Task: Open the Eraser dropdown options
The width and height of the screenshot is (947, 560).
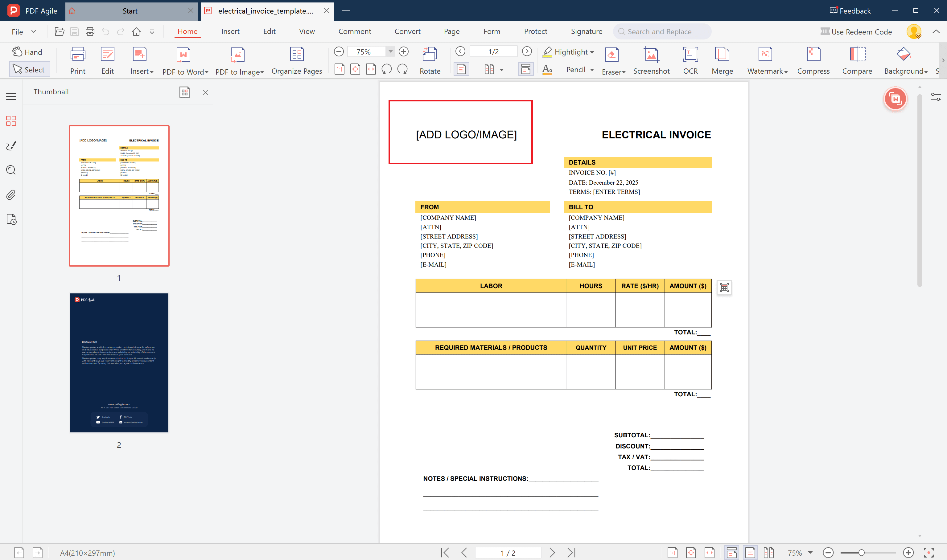Action: click(x=624, y=71)
